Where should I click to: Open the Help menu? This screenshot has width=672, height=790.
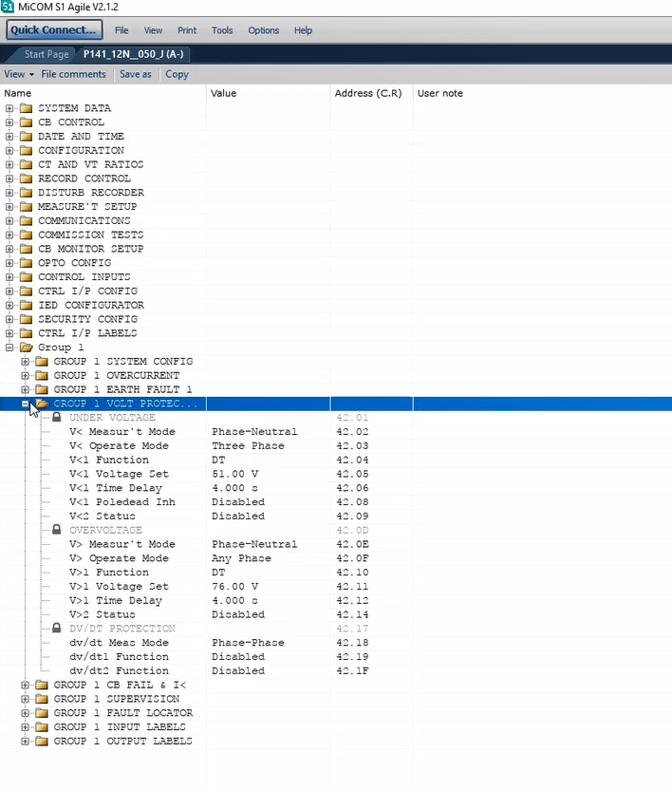[x=304, y=30]
